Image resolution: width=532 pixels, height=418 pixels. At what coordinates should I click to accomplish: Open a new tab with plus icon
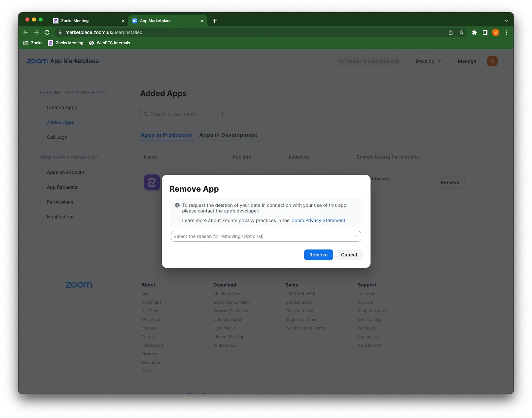coord(215,21)
